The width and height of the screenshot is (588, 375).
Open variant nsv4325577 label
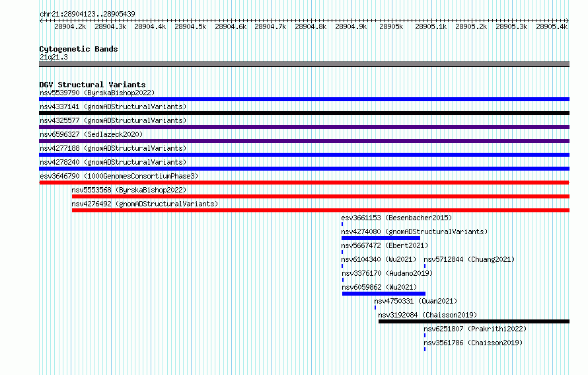[113, 120]
